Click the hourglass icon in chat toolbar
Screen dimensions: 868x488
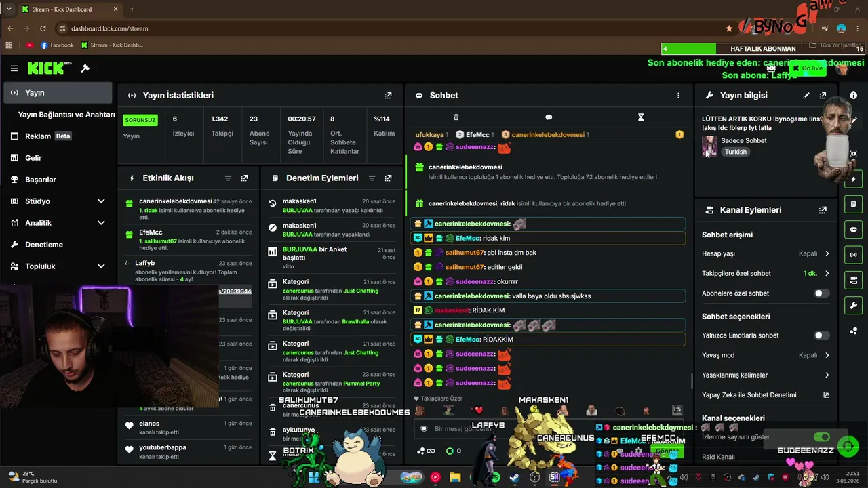pyautogui.click(x=641, y=117)
